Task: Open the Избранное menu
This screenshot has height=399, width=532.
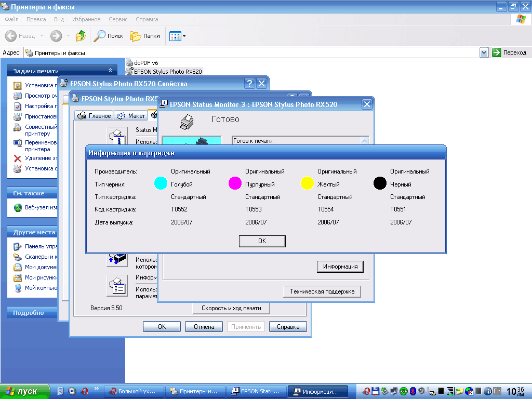Action: tap(86, 19)
